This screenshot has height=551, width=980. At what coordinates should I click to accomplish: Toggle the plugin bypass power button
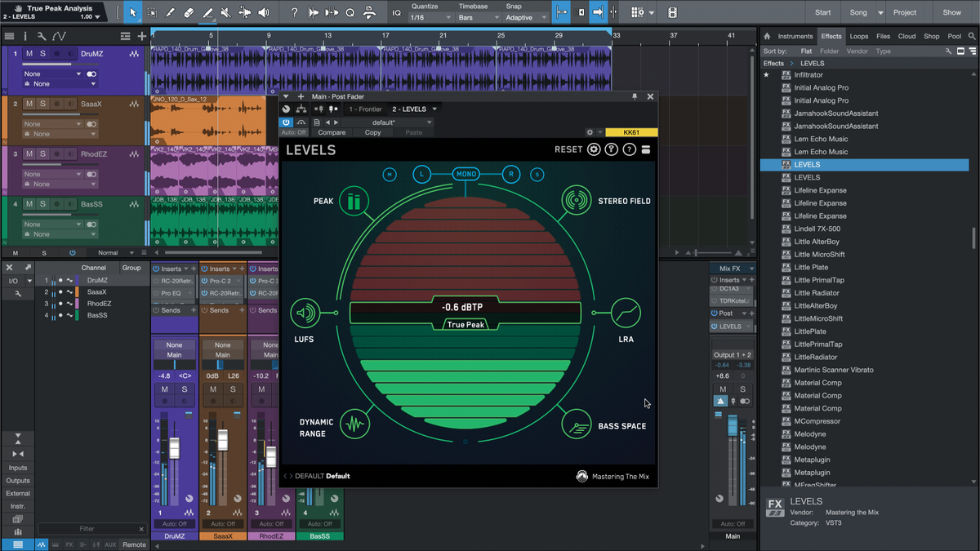pos(285,122)
